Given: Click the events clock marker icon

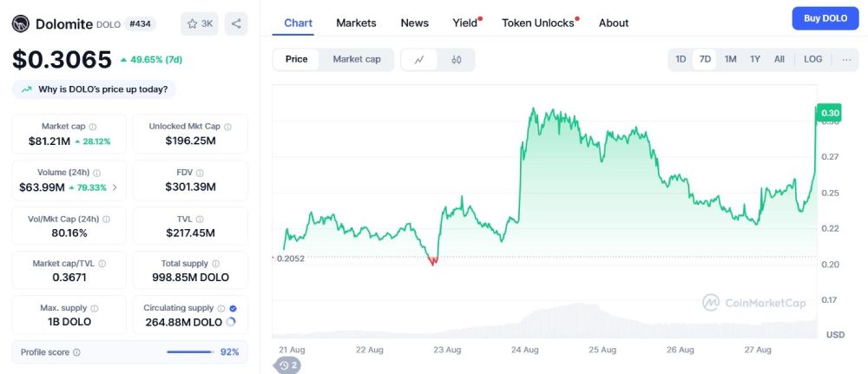Looking at the screenshot, I should coord(288,365).
